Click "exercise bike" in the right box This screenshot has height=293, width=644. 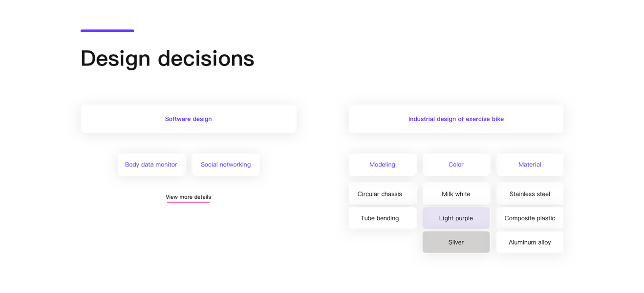click(485, 119)
